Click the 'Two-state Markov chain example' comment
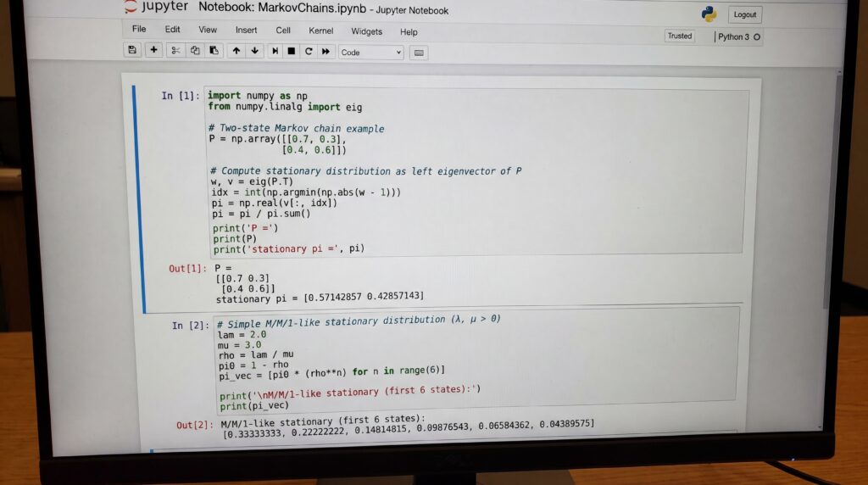The image size is (868, 485). 297,128
